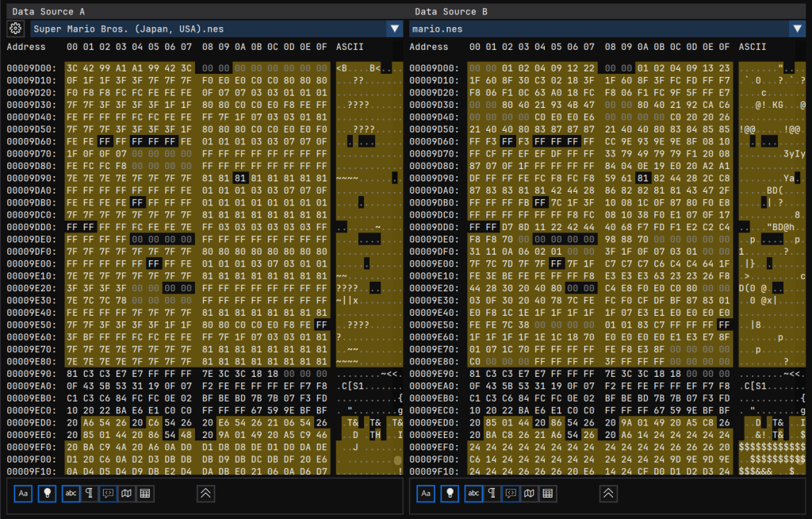Viewport: 812px width, 519px height.
Task: Click pilcrow icon in right panel footer
Action: pyautogui.click(x=492, y=493)
